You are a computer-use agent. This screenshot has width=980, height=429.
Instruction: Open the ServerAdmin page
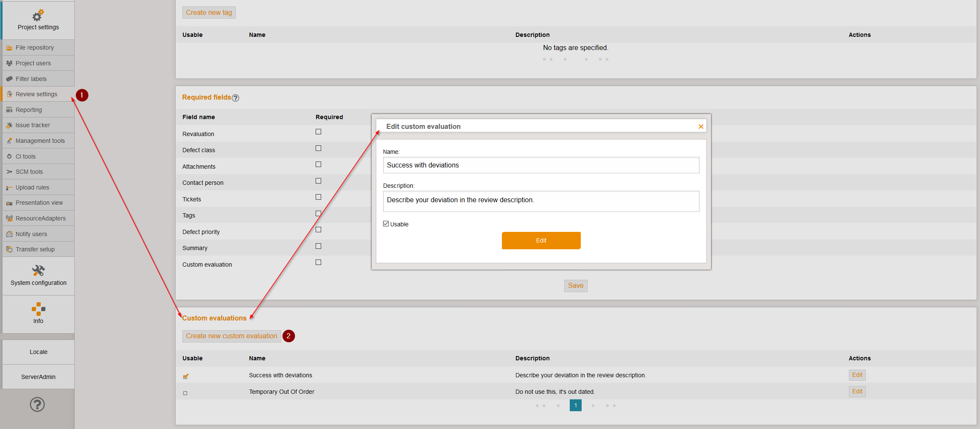pyautogui.click(x=38, y=376)
